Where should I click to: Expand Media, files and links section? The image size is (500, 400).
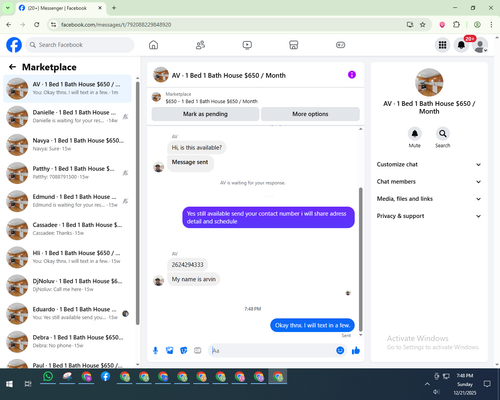[429, 199]
